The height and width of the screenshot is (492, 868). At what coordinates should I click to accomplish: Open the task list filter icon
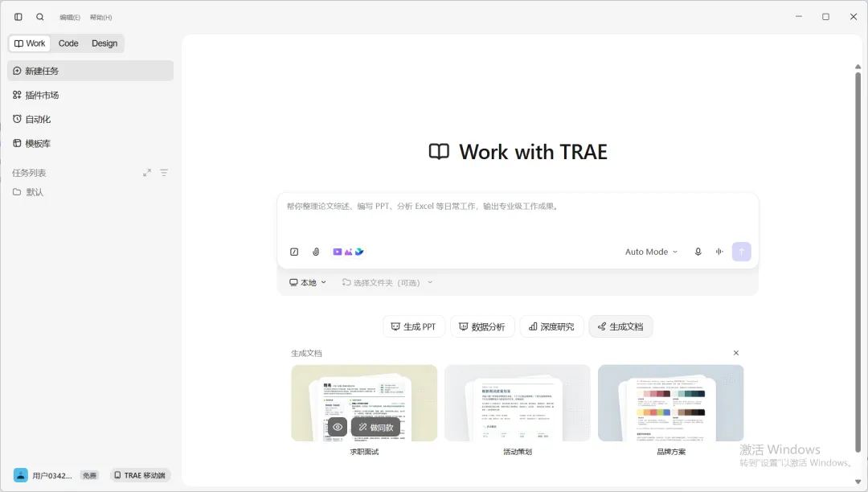pos(164,173)
